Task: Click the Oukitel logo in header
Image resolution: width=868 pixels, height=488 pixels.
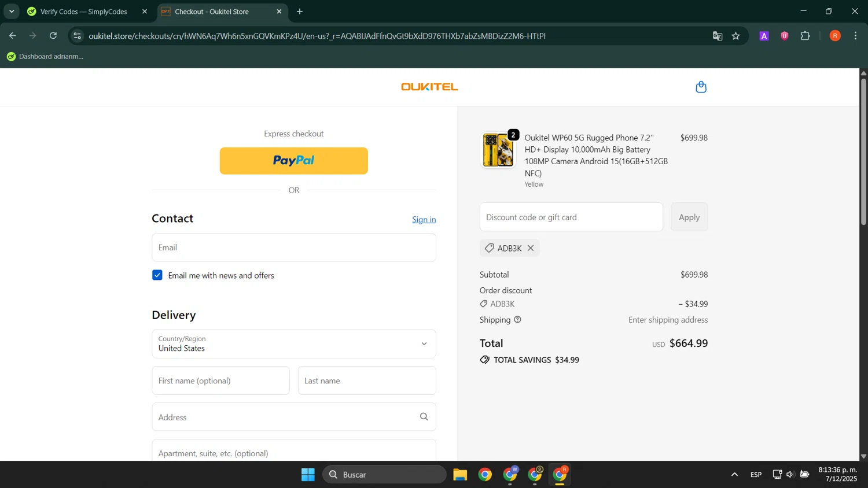Action: pos(429,87)
